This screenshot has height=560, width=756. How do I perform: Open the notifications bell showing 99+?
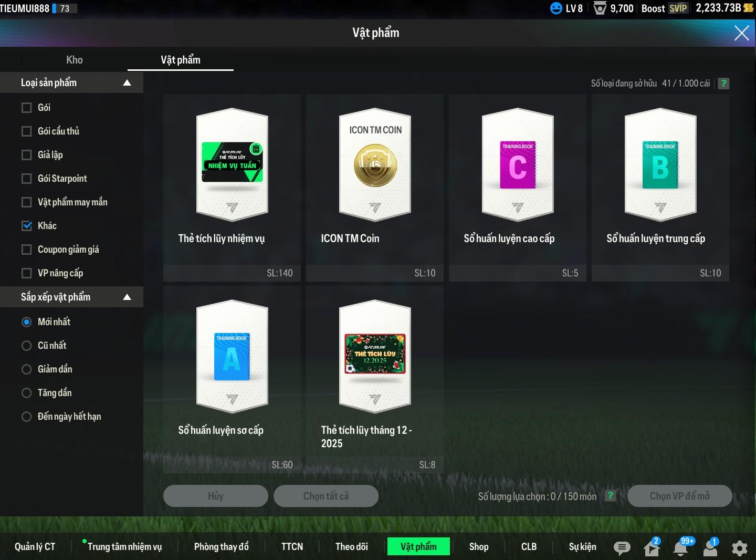coord(681,548)
